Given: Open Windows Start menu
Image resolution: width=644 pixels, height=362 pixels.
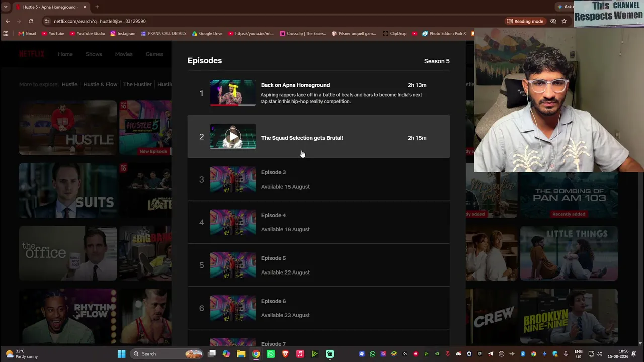Looking at the screenshot, I should (121, 354).
